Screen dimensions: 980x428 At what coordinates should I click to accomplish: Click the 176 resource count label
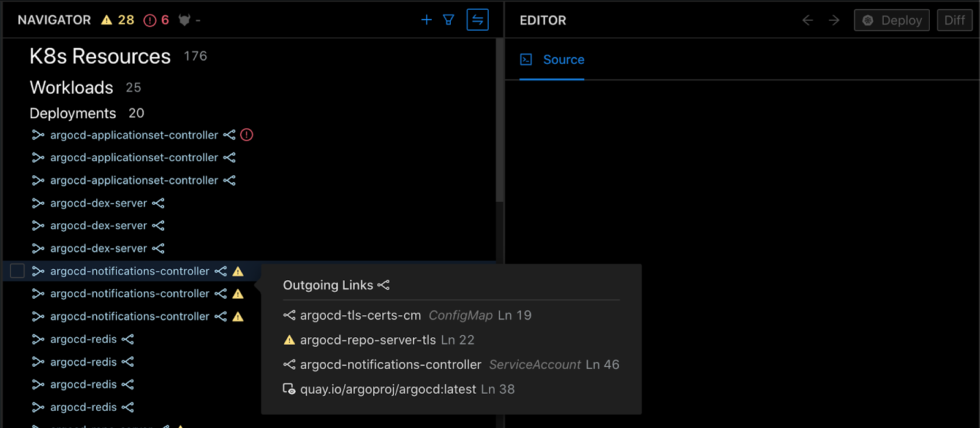click(x=195, y=56)
